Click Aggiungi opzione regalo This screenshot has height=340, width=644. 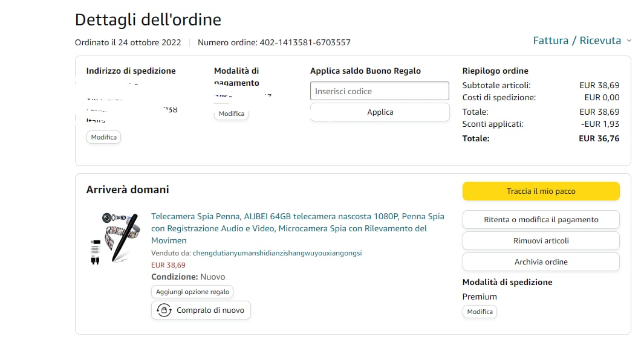[x=192, y=292]
